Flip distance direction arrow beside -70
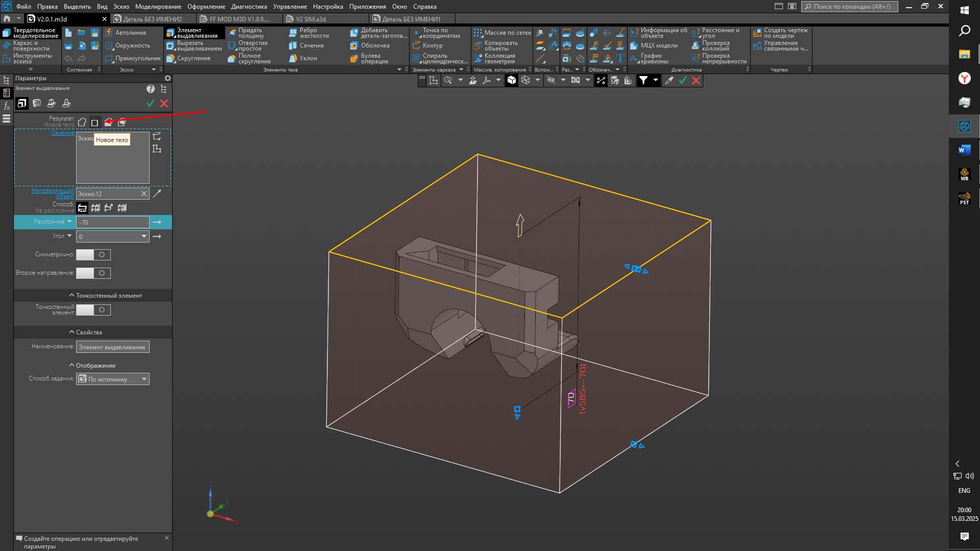 click(157, 222)
